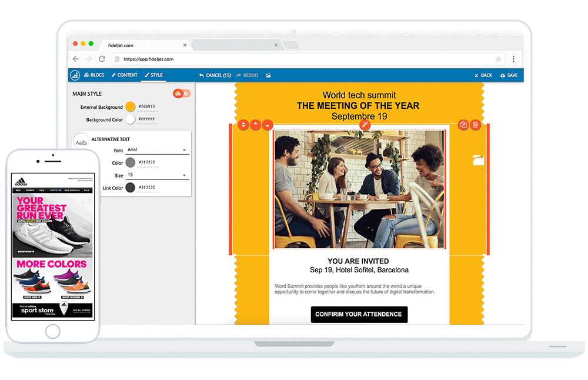This screenshot has height=380, width=588.
Task: Save the email template
Action: (509, 75)
